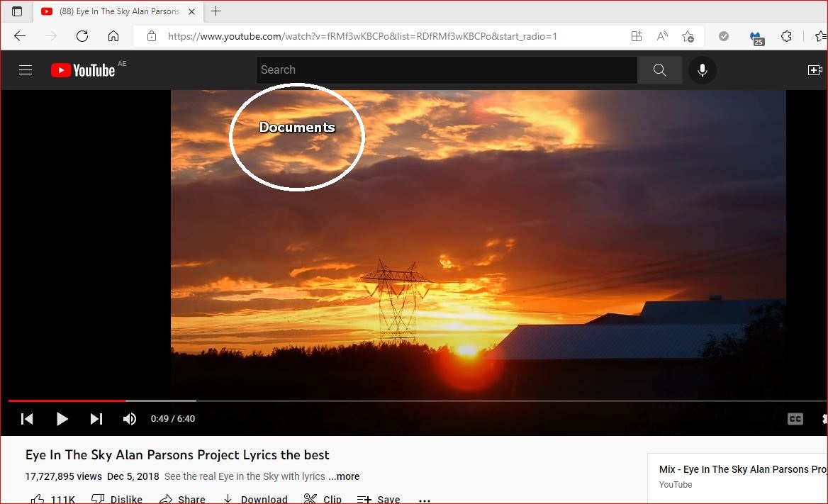Screen dimensions: 828x504
Task: Add this page to favorites
Action: 688,36
